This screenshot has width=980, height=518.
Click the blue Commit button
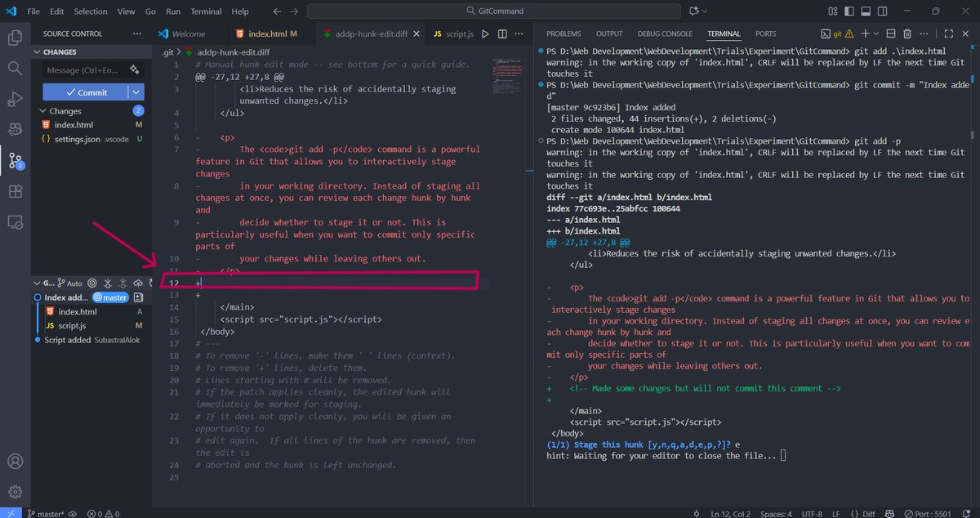(x=86, y=92)
